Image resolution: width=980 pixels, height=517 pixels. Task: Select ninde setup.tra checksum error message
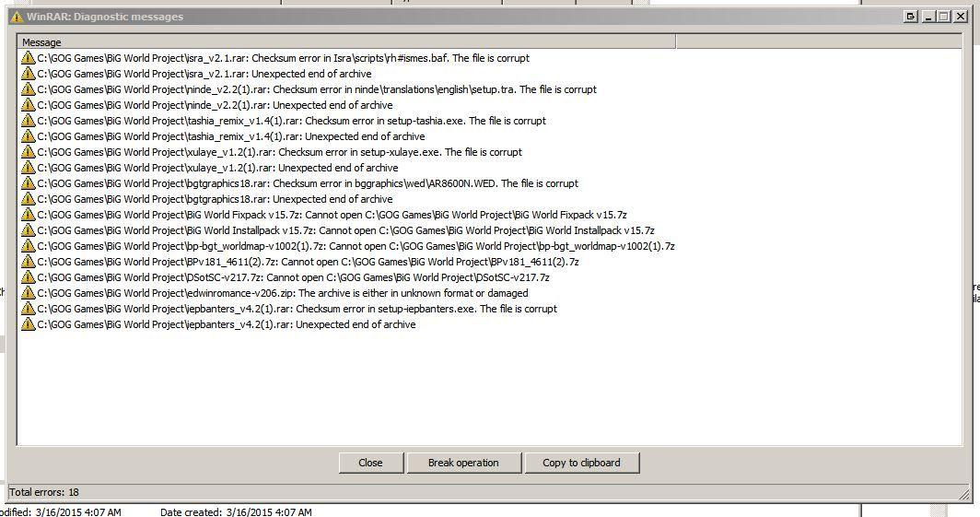[x=317, y=89]
